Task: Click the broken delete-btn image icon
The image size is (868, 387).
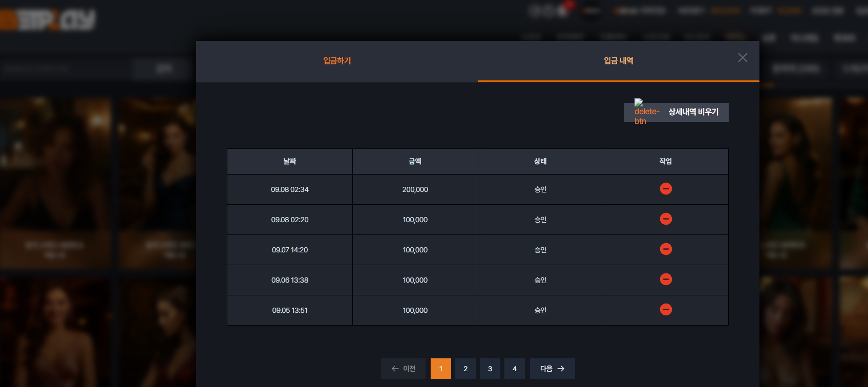Action: click(647, 112)
